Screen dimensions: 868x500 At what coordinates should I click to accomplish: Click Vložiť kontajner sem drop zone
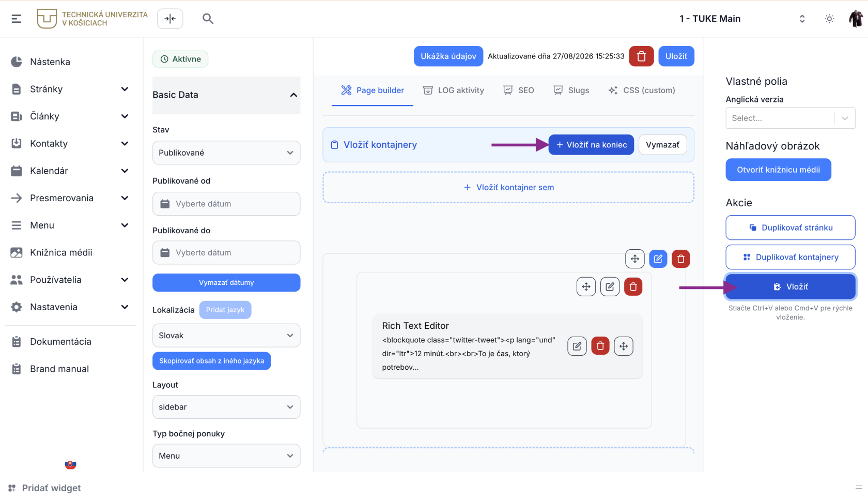[x=508, y=188]
